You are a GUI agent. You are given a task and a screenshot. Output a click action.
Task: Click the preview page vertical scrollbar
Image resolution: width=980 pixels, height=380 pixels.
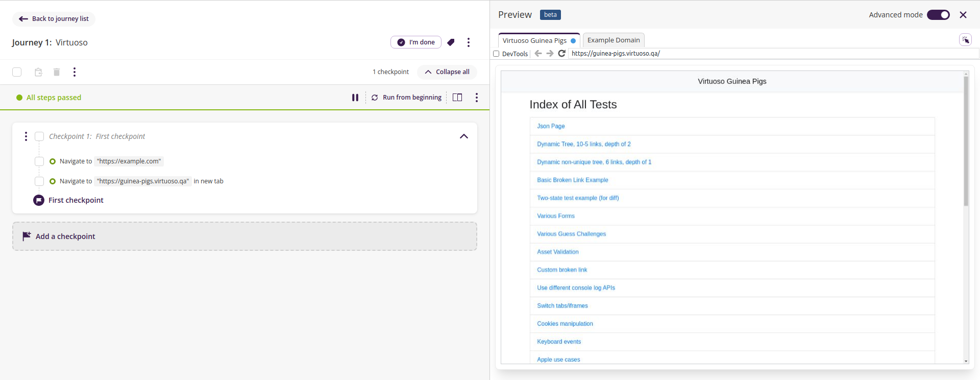[x=966, y=141]
